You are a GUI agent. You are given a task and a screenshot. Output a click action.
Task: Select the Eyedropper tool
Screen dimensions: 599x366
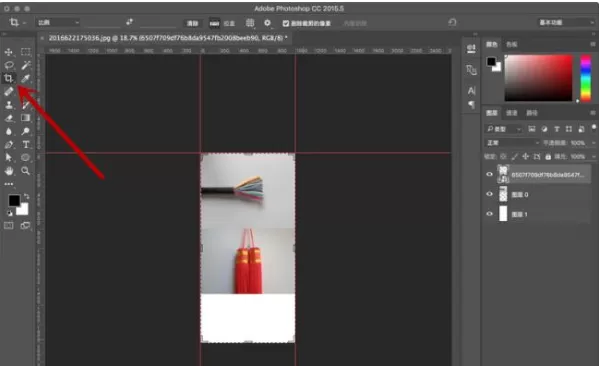tap(26, 78)
